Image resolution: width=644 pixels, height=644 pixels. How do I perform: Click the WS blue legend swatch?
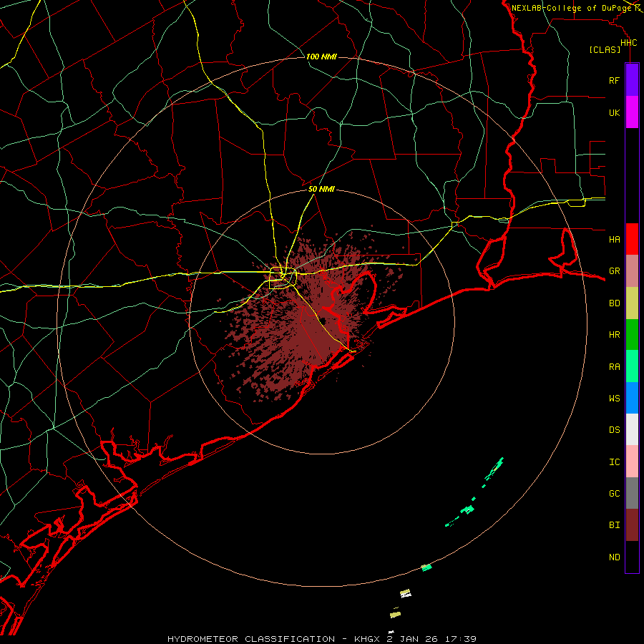[x=632, y=398]
